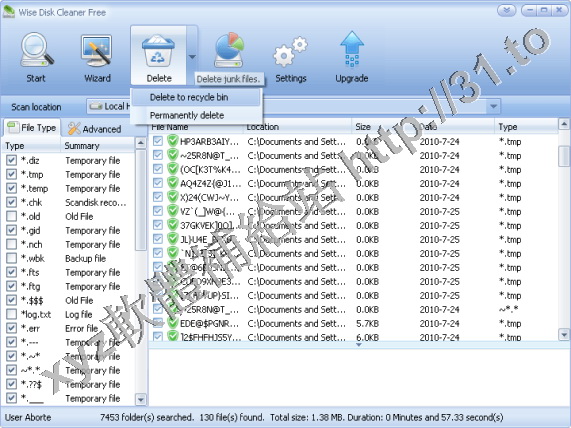This screenshot has width=571, height=428.
Task: Collapse the details pane with small arrow
Action: [x=359, y=345]
